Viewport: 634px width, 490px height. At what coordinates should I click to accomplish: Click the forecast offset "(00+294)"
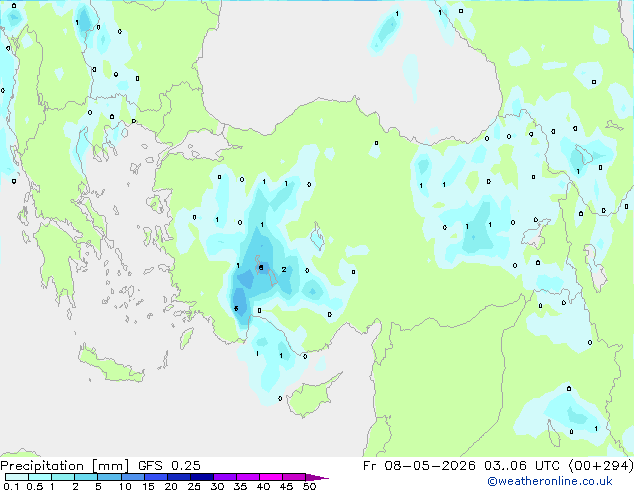(601, 466)
